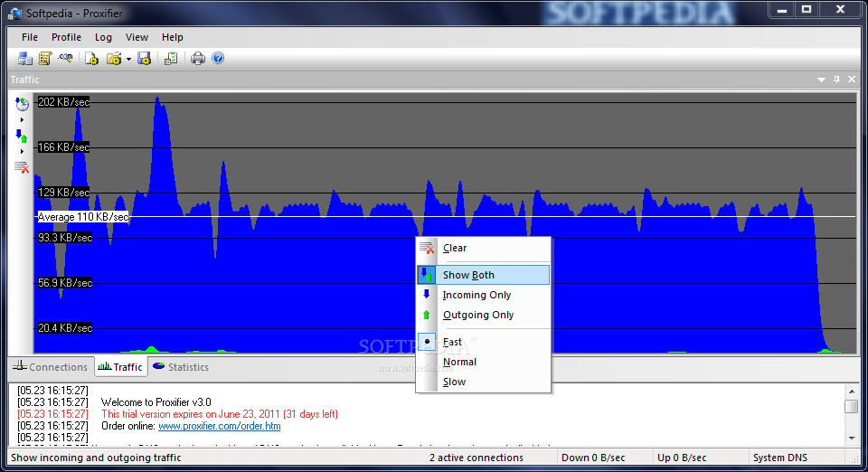
Task: Open the File menu
Action: (x=30, y=37)
